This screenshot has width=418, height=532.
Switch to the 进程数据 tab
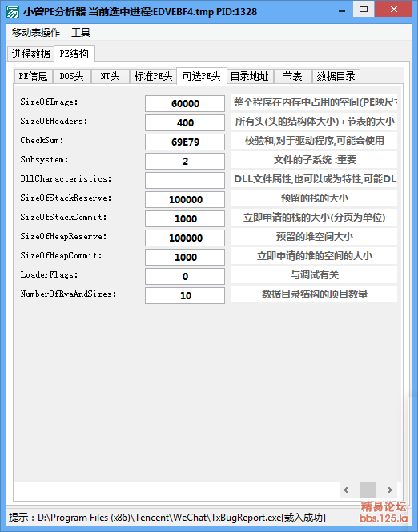(30, 54)
